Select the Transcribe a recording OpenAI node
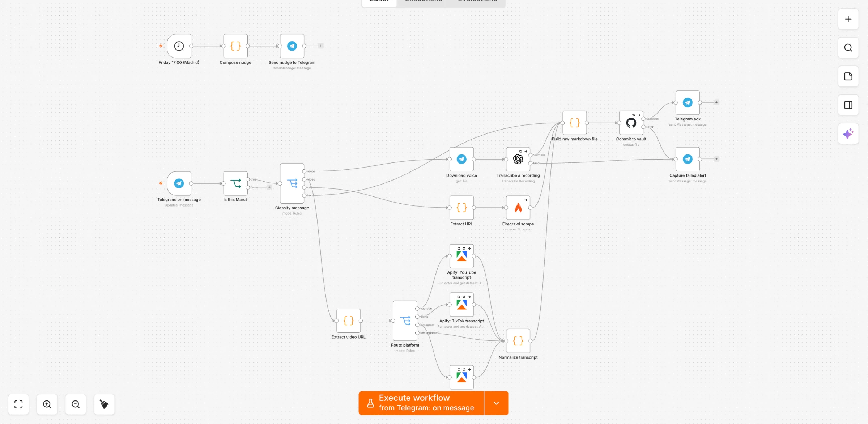This screenshot has height=424, width=868. coord(518,159)
